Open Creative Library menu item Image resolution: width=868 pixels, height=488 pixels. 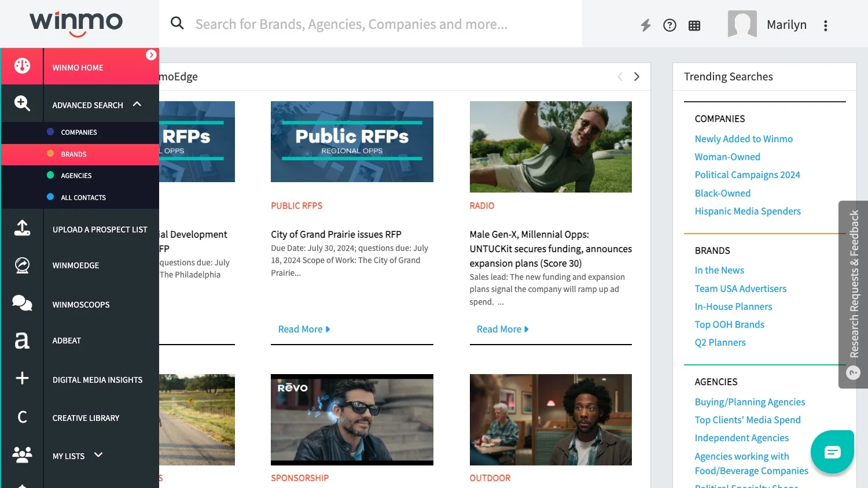pos(86,418)
